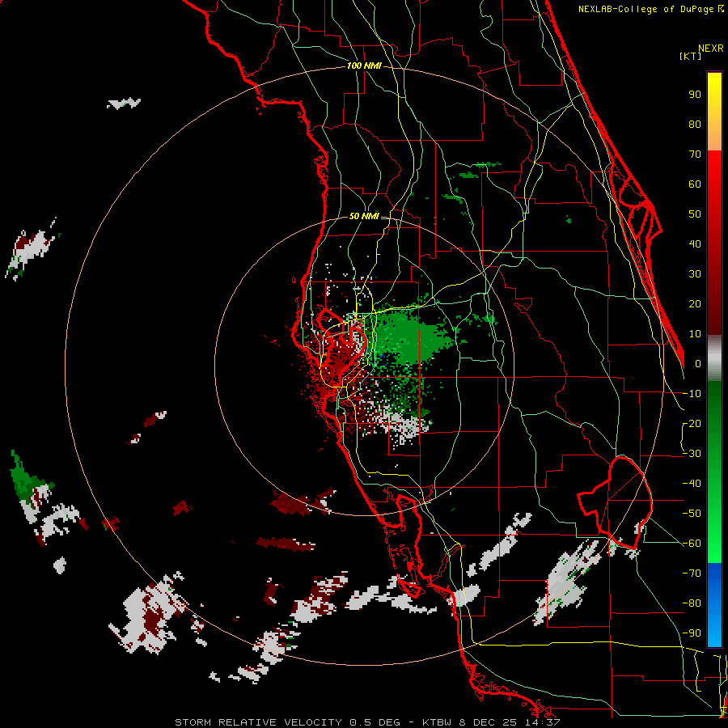The width and height of the screenshot is (728, 728).
Task: Click the NEXR label above the color scale
Action: (711, 49)
